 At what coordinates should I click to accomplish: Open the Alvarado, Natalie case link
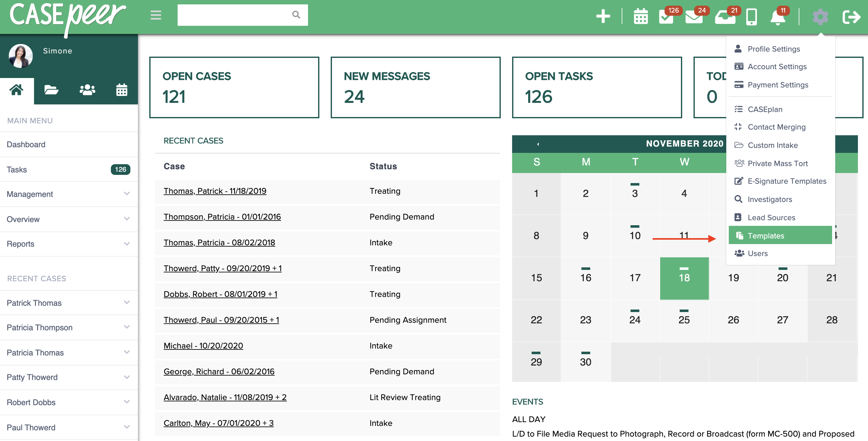225,397
